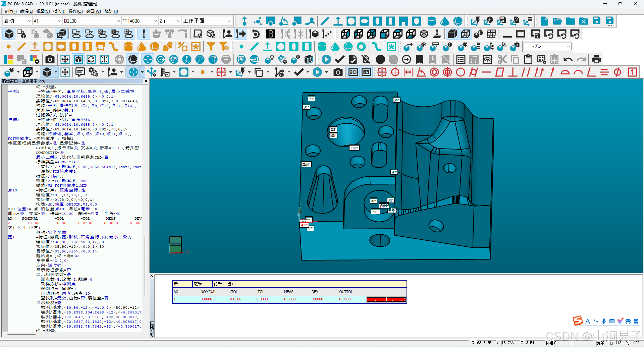The width and height of the screenshot is (644, 347).
Task: Click the IME soft keyboard icon
Action: (x=612, y=321)
